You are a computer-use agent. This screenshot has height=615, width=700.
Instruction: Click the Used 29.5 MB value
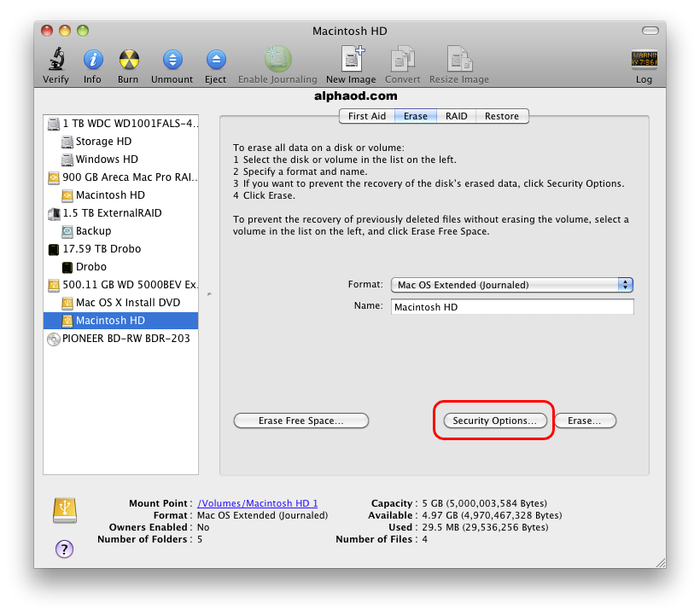[x=485, y=527]
